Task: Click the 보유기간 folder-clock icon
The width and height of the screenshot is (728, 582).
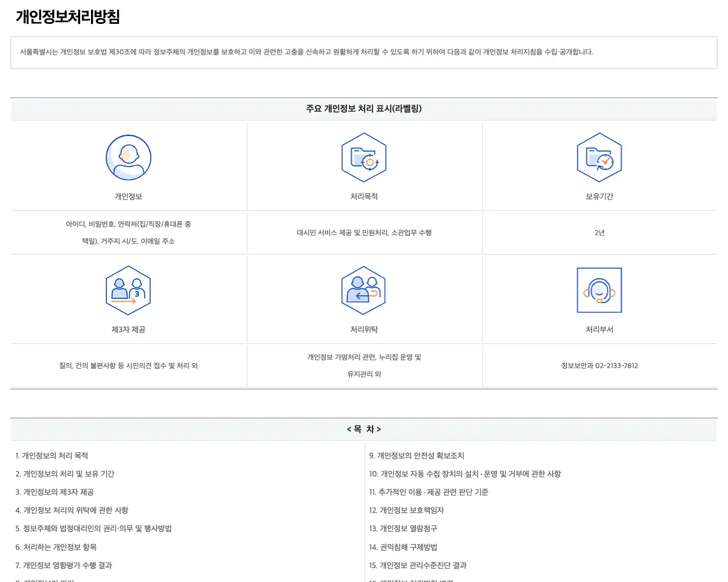Action: pyautogui.click(x=599, y=157)
